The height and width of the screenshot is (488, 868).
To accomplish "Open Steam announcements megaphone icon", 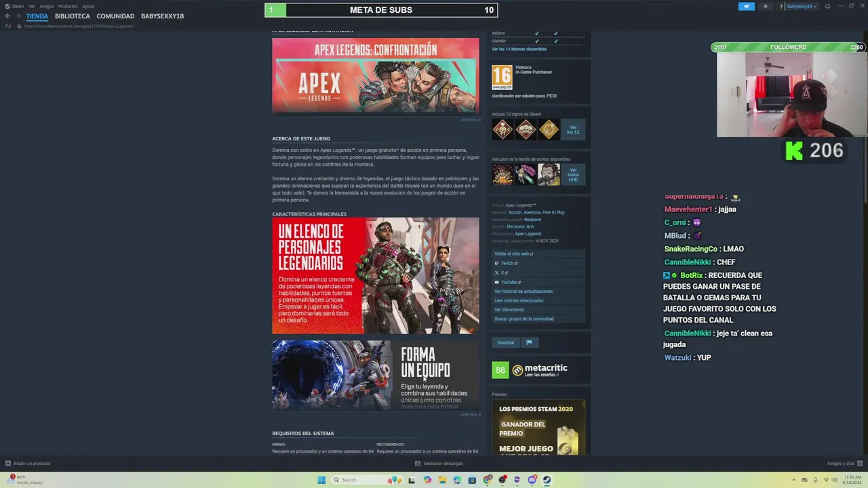I will click(x=747, y=6).
